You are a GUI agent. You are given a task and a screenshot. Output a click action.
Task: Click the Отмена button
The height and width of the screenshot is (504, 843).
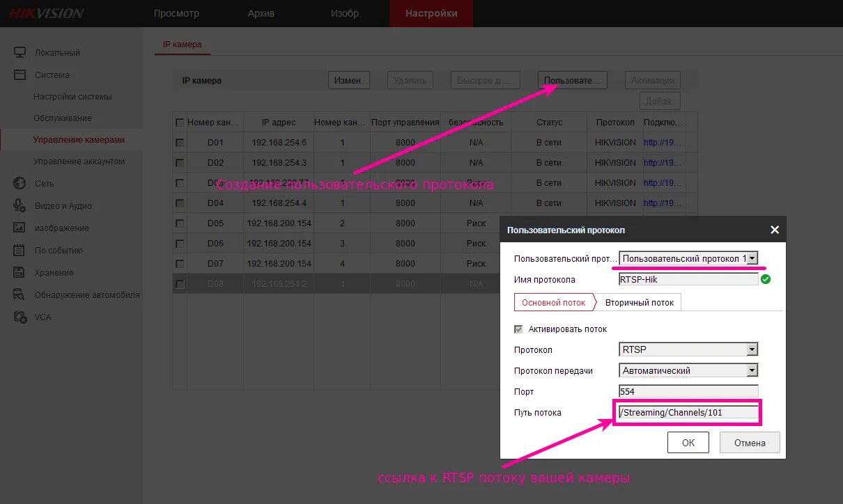(749, 443)
